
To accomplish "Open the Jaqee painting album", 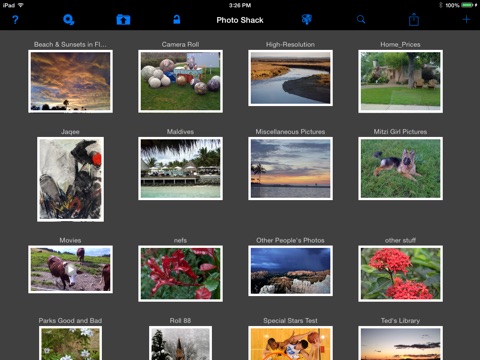I will [70, 179].
